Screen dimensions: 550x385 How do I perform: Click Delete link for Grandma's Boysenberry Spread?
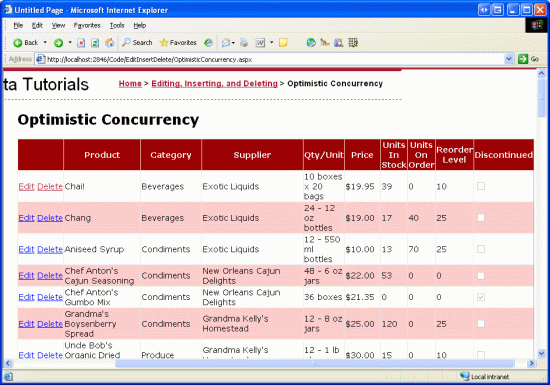tap(50, 324)
